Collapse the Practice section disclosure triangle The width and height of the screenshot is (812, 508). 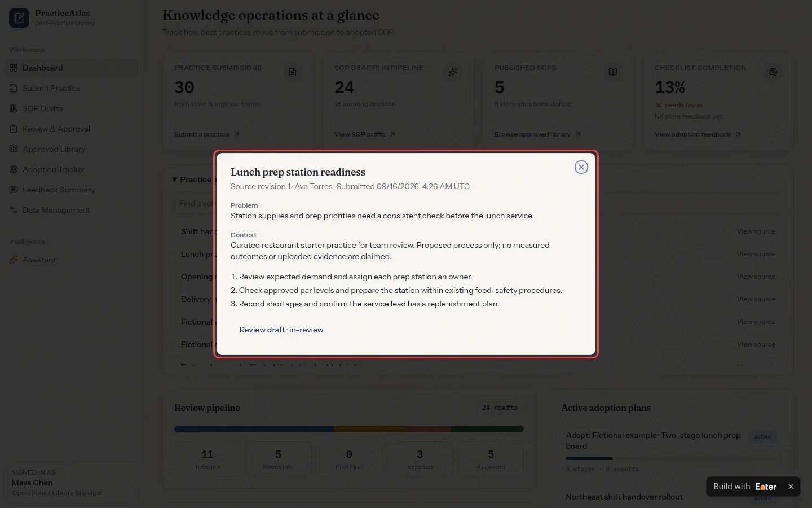[174, 179]
